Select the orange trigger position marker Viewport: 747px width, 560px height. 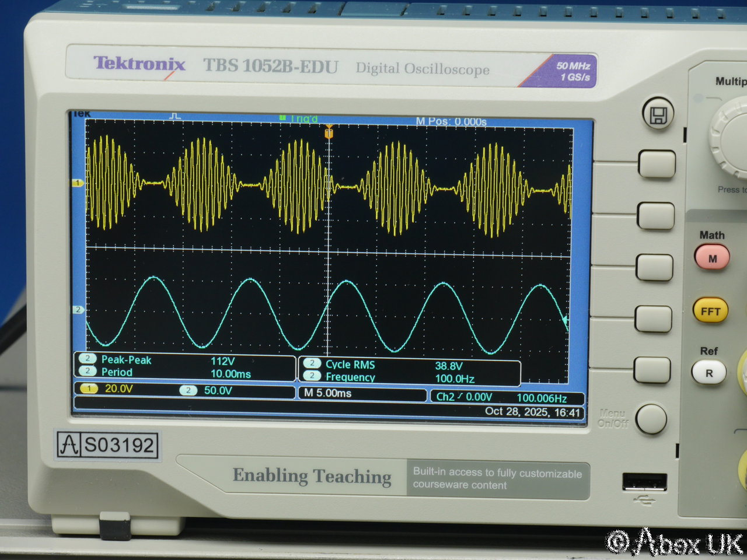point(329,133)
